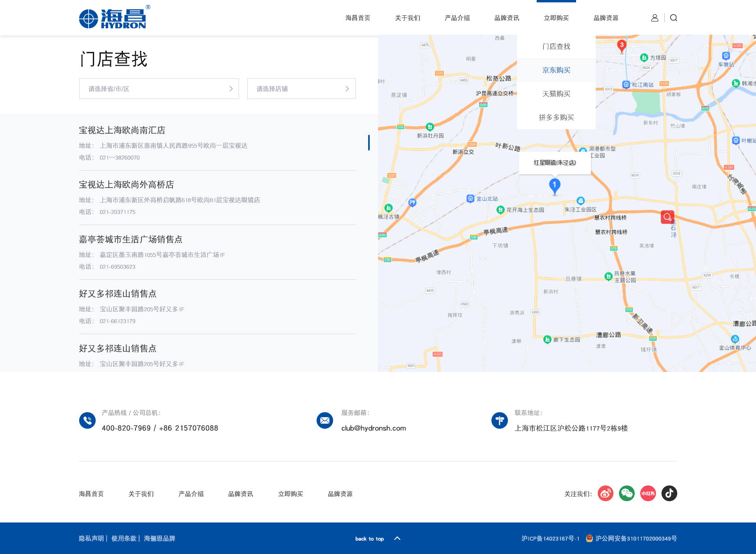Open the Weibo social icon
This screenshot has height=554, width=756.
pos(605,493)
